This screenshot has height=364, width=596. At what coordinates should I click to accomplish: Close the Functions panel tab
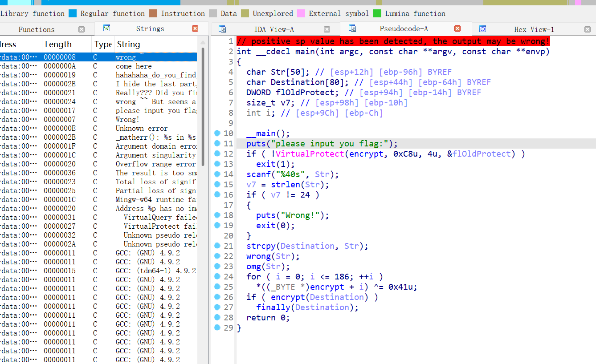point(82,29)
